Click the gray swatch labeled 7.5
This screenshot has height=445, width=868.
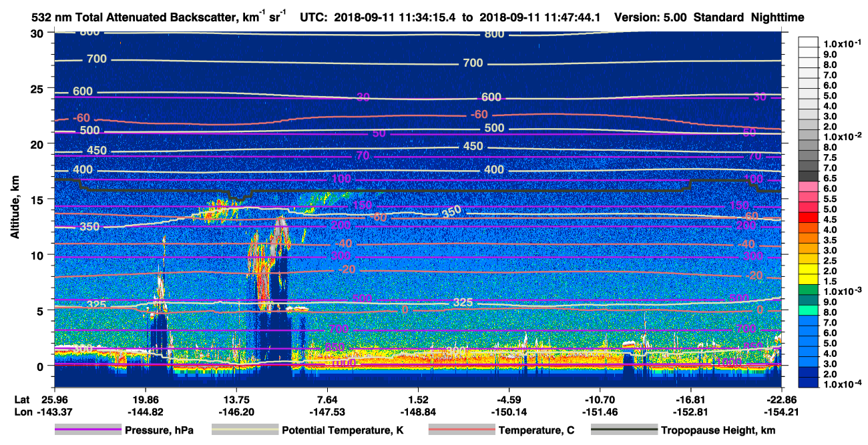pos(808,156)
